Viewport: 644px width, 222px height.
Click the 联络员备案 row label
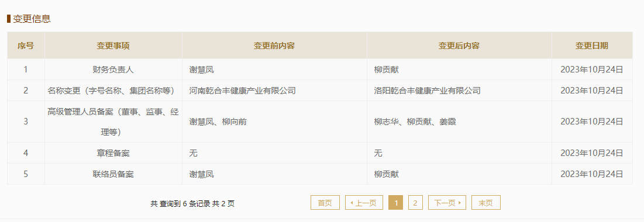[113, 175]
